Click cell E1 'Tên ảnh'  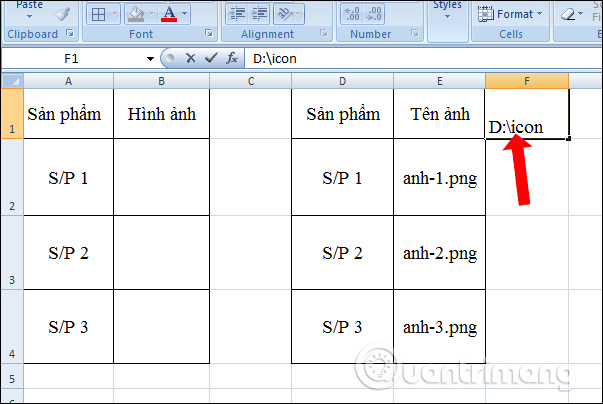[440, 114]
